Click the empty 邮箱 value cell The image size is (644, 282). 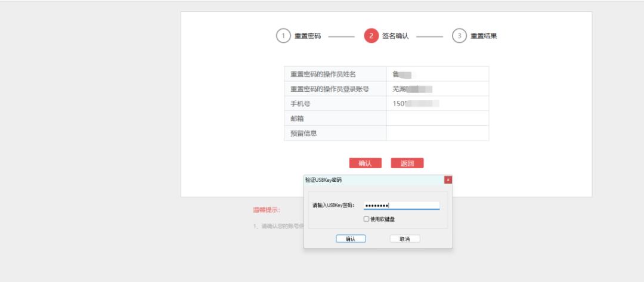click(x=438, y=119)
